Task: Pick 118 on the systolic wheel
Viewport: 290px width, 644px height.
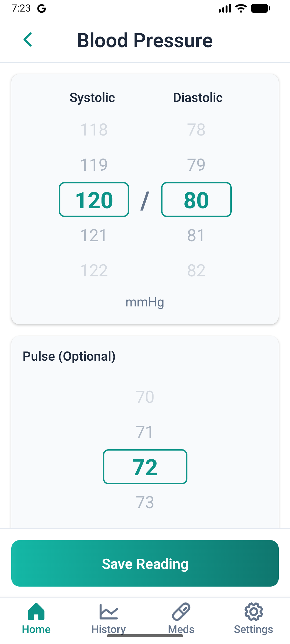Action: (94, 130)
